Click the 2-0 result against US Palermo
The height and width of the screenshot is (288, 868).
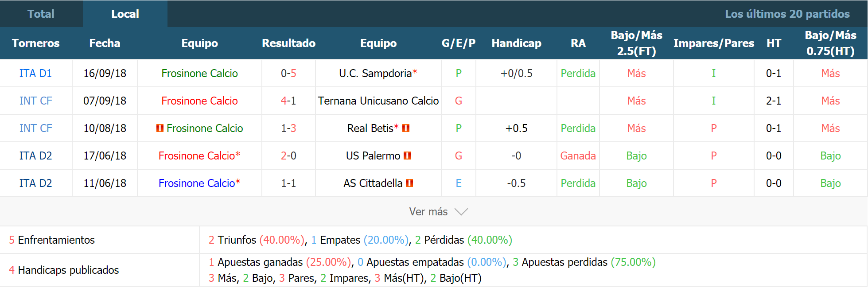(288, 156)
